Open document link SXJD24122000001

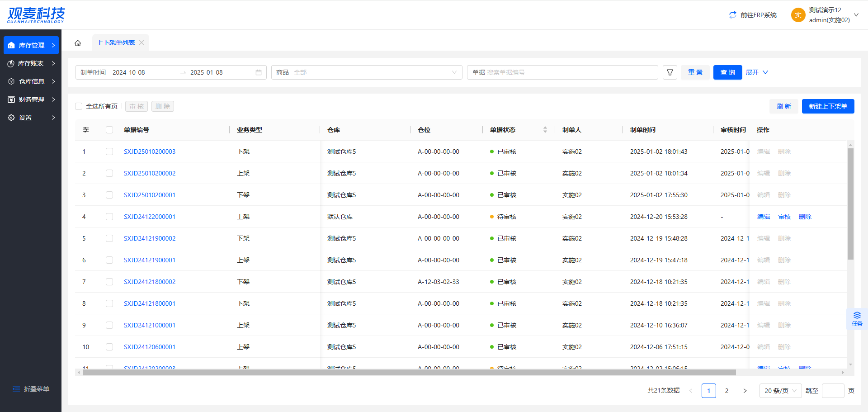click(x=150, y=217)
